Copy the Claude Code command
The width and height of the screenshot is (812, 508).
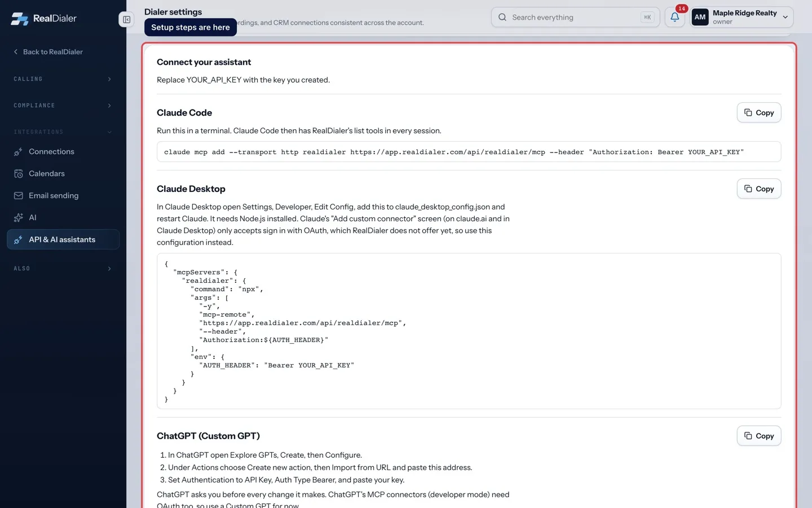click(x=758, y=112)
